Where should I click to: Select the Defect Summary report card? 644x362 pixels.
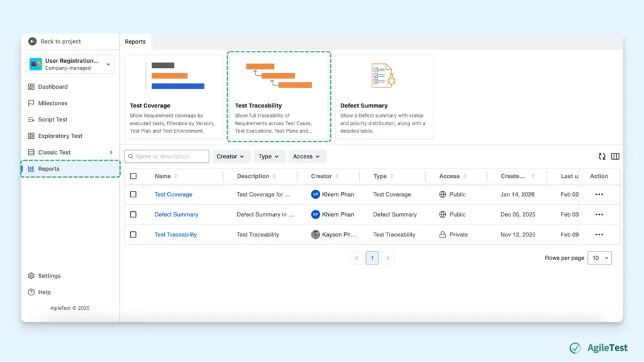click(384, 97)
